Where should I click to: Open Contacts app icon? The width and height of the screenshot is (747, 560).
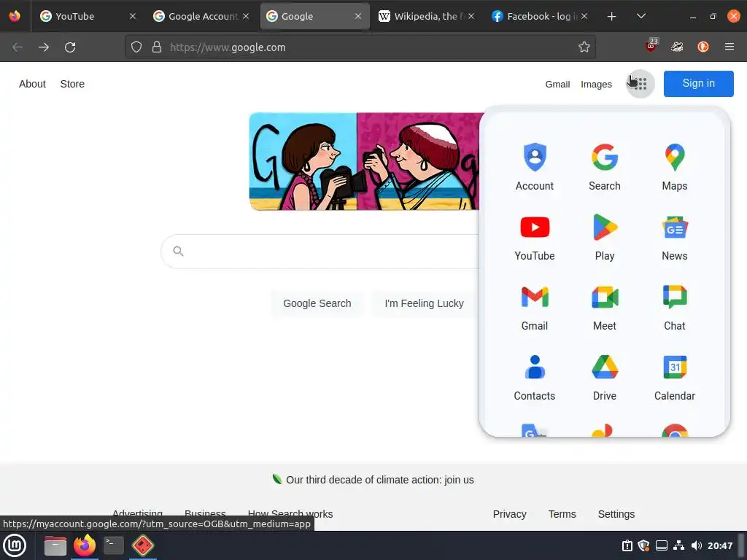point(534,377)
